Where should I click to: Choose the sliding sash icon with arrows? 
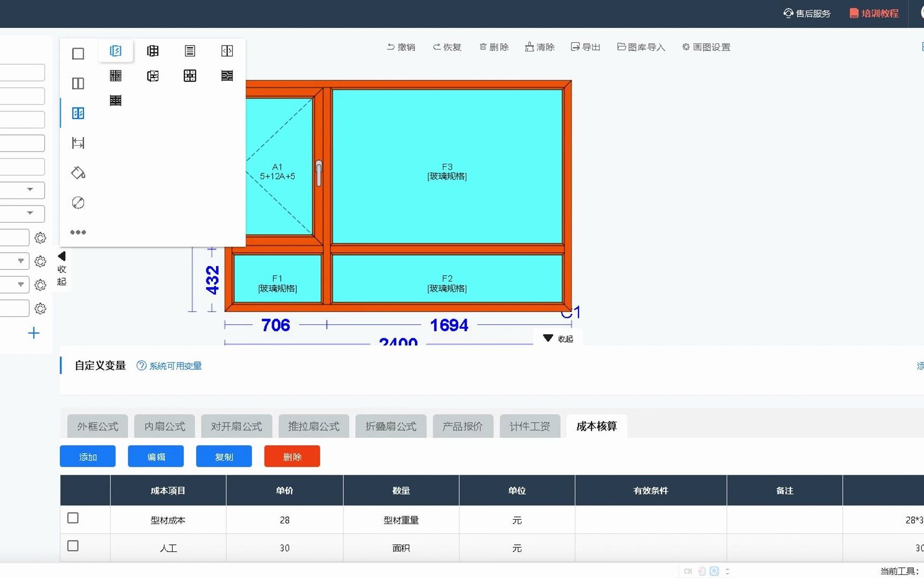(227, 51)
